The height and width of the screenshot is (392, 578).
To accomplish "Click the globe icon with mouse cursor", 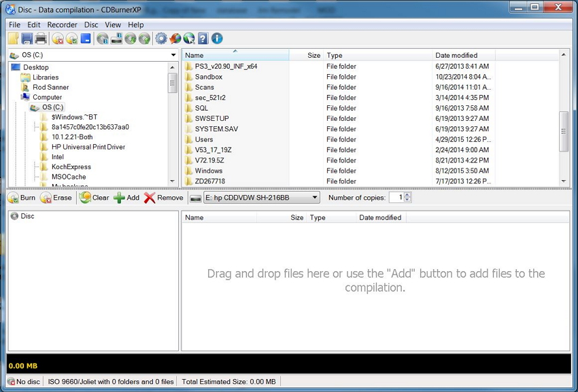I will coord(189,38).
